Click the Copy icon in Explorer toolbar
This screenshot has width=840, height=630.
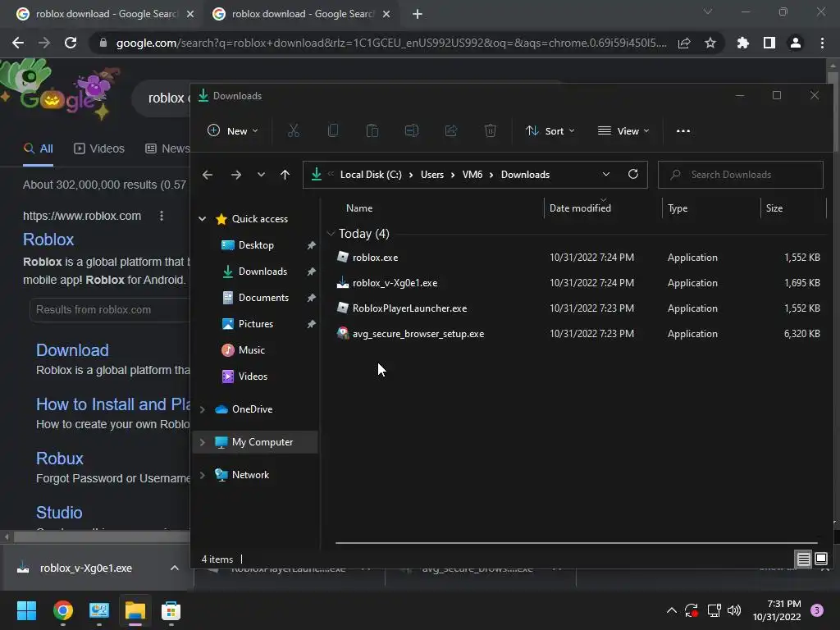click(x=333, y=130)
